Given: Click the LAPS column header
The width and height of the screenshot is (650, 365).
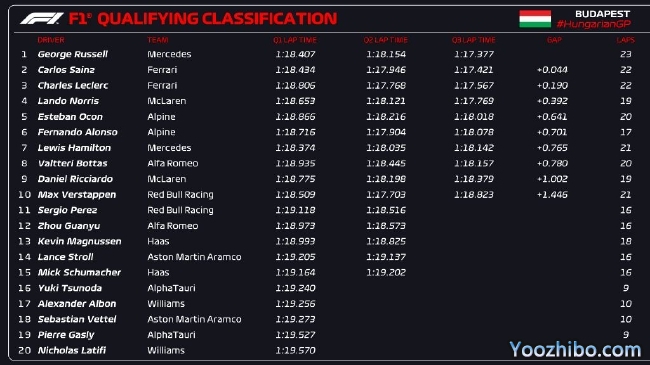Looking at the screenshot, I should tap(626, 40).
